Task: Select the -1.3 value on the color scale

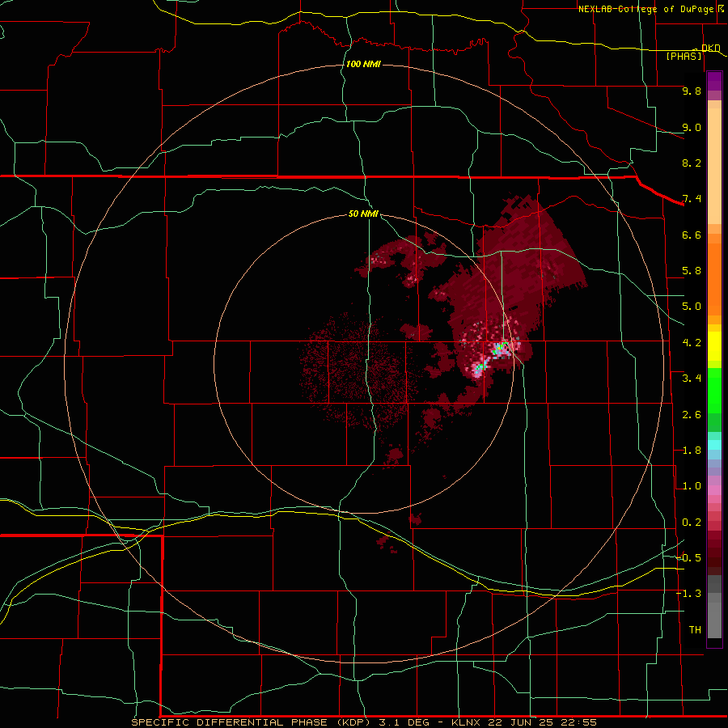Action: tap(688, 594)
